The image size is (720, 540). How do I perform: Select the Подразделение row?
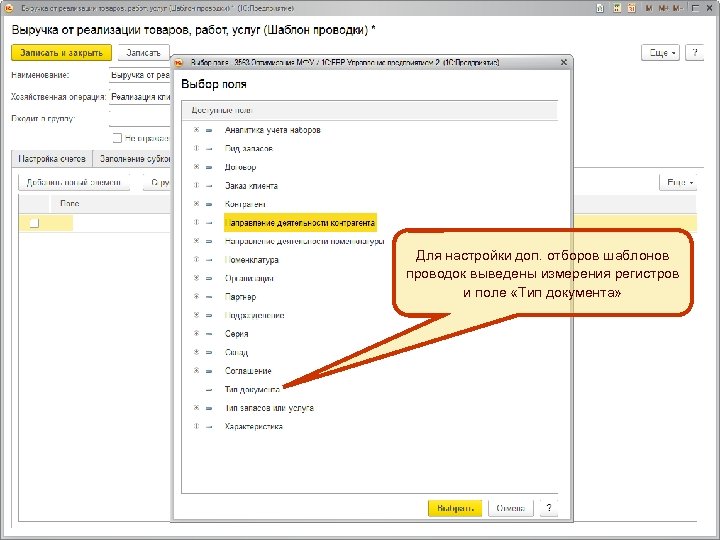pyautogui.click(x=254, y=315)
